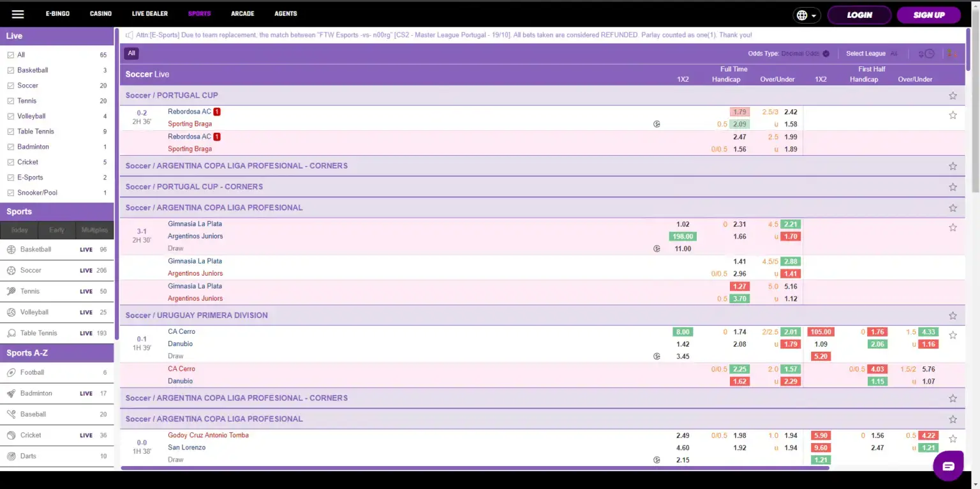Image resolution: width=980 pixels, height=489 pixels.
Task: Click the Darts target icon
Action: click(11, 456)
